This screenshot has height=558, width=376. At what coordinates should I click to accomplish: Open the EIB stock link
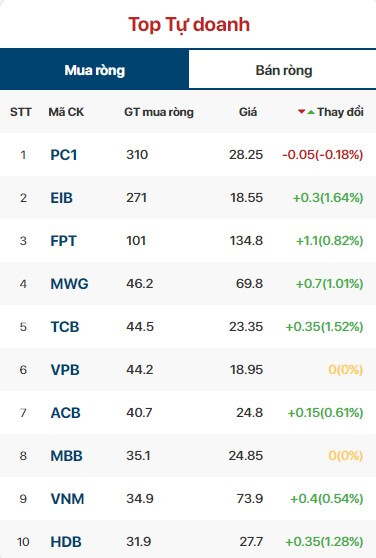pos(62,198)
